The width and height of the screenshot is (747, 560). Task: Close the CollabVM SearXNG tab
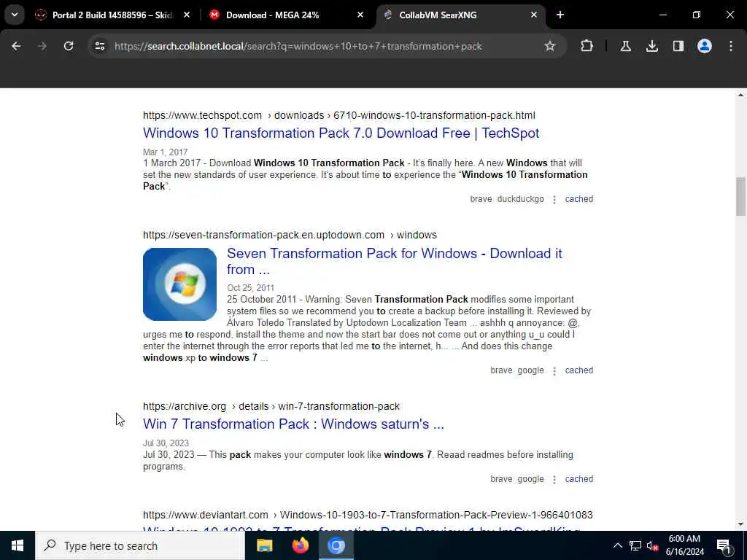533,15
